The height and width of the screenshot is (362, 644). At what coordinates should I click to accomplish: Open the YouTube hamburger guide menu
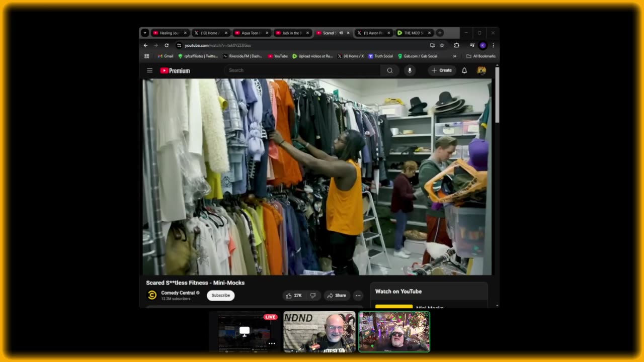coord(149,70)
